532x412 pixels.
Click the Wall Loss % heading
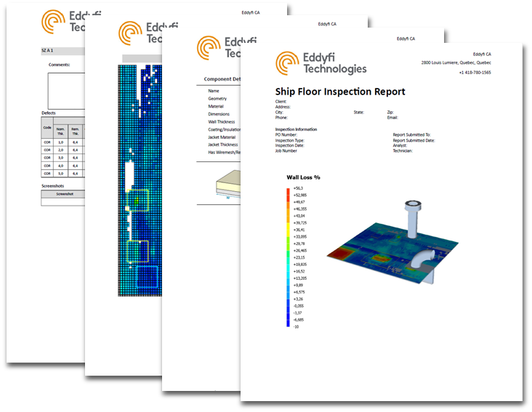303,177
